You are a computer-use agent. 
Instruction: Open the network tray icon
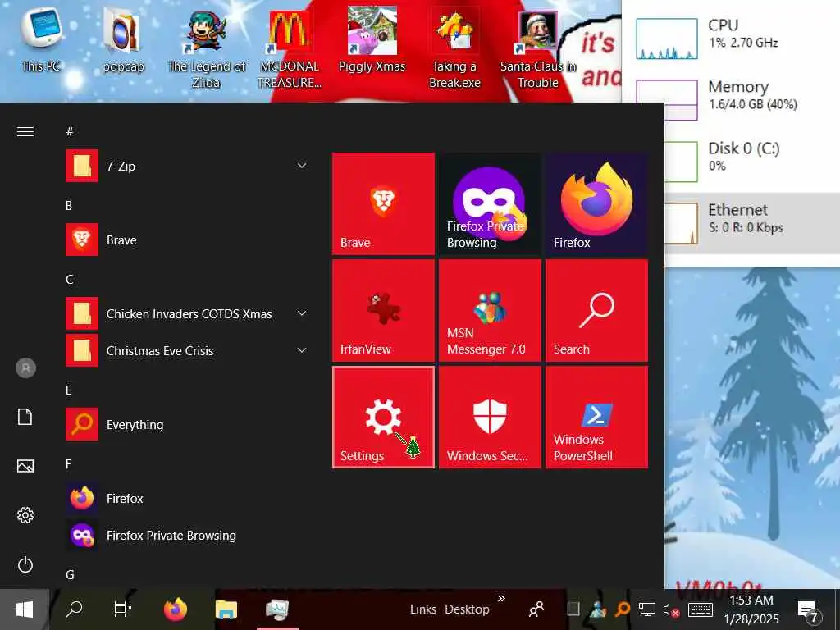coord(646,609)
